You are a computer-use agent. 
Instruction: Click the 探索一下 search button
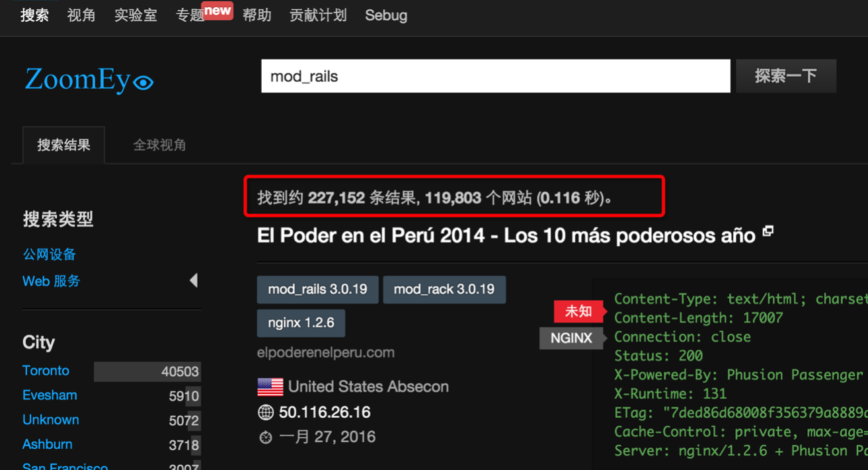point(786,76)
